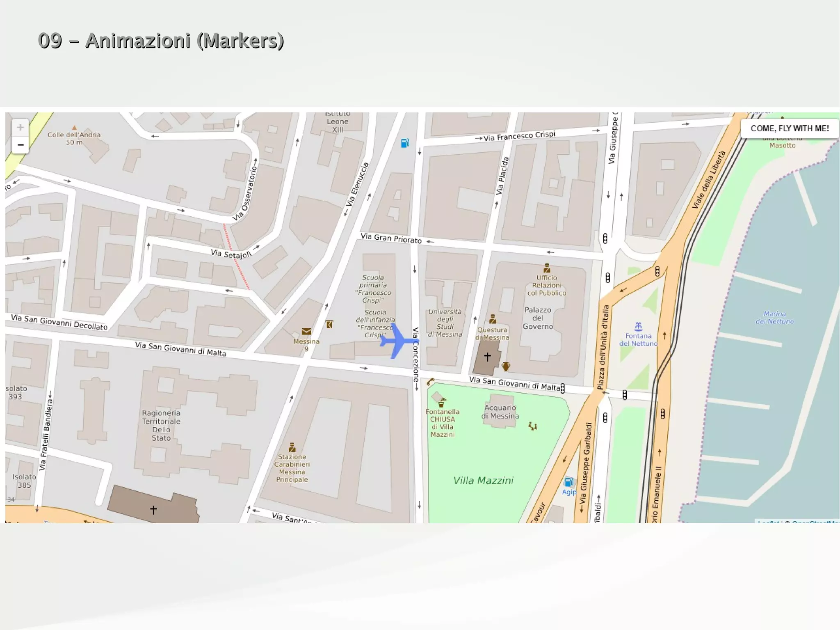Click the Ufficio Relazioni col Pubblico icon
Viewport: 840px width, 630px height.
coord(547,268)
